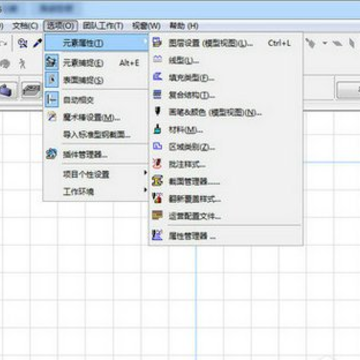This screenshot has width=360, height=360.
Task: Click the gray slab 3D view toolbar button
Action: pyautogui.click(x=31, y=90)
